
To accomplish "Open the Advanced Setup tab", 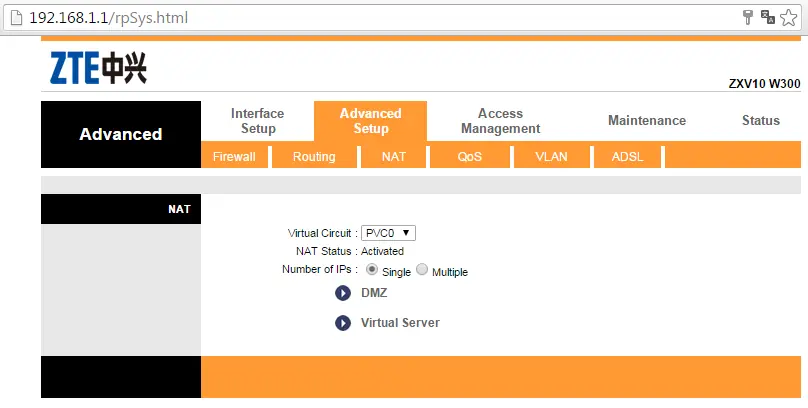I will click(371, 121).
